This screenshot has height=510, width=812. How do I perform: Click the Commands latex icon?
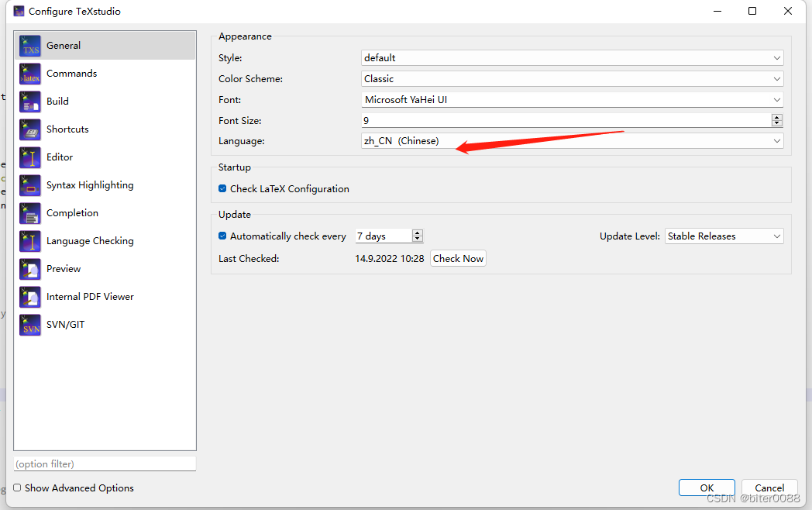click(x=30, y=74)
